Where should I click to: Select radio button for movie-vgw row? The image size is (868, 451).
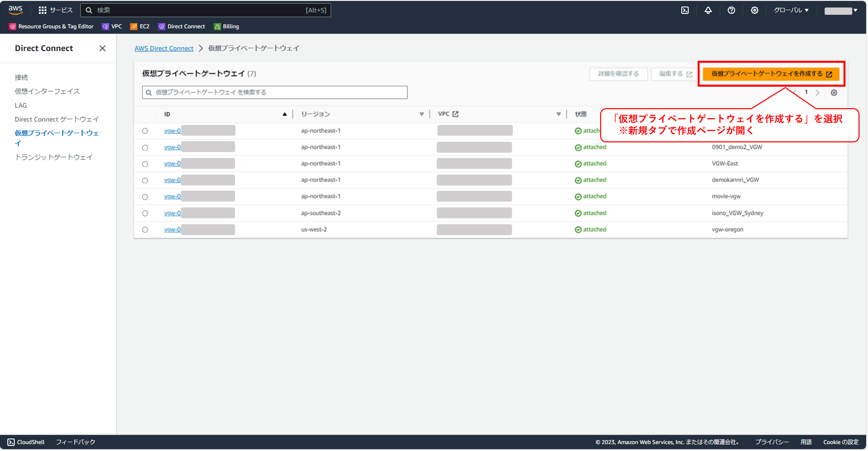pyautogui.click(x=145, y=197)
